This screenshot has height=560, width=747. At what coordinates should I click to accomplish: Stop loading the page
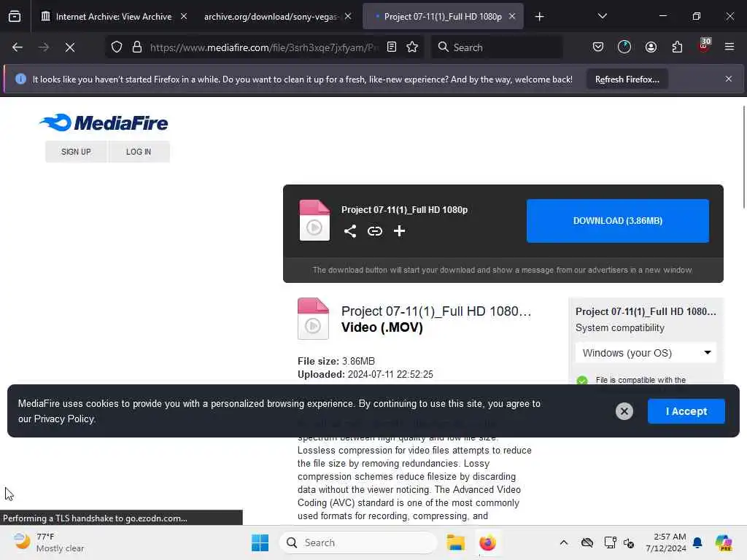point(70,47)
